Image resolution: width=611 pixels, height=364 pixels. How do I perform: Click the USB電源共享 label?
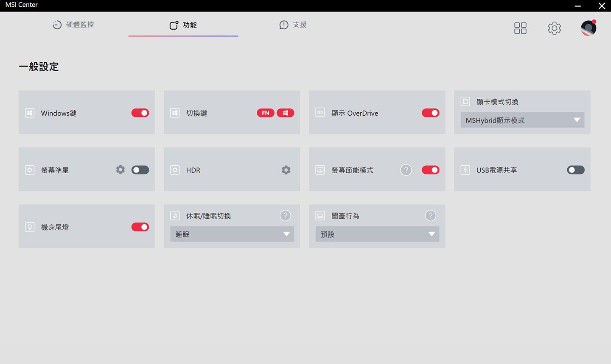[496, 170]
